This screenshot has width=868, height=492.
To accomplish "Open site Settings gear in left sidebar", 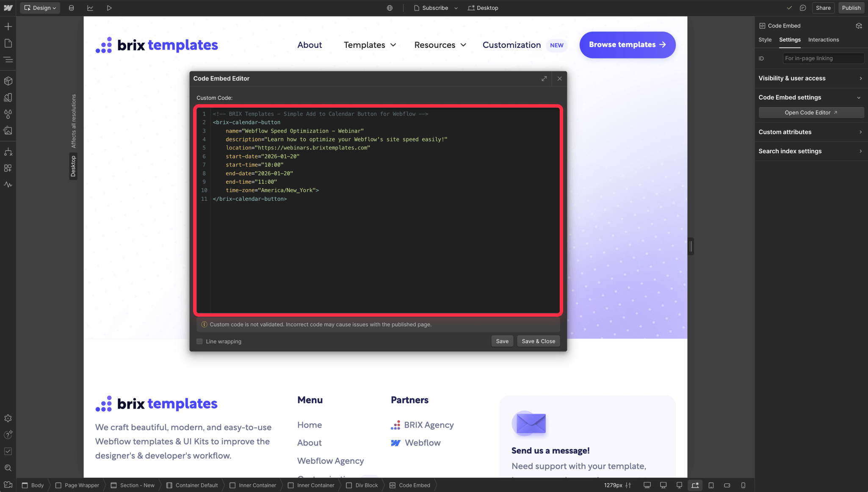I will (8, 418).
